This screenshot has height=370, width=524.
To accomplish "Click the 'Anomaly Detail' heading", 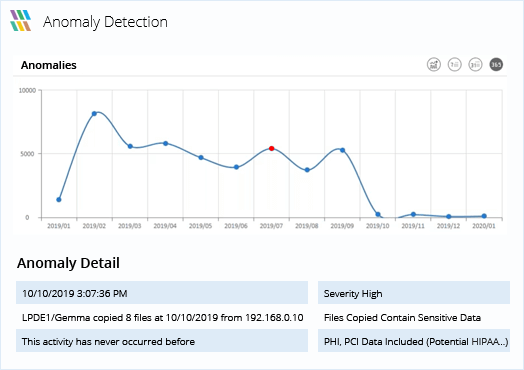I will point(68,263).
